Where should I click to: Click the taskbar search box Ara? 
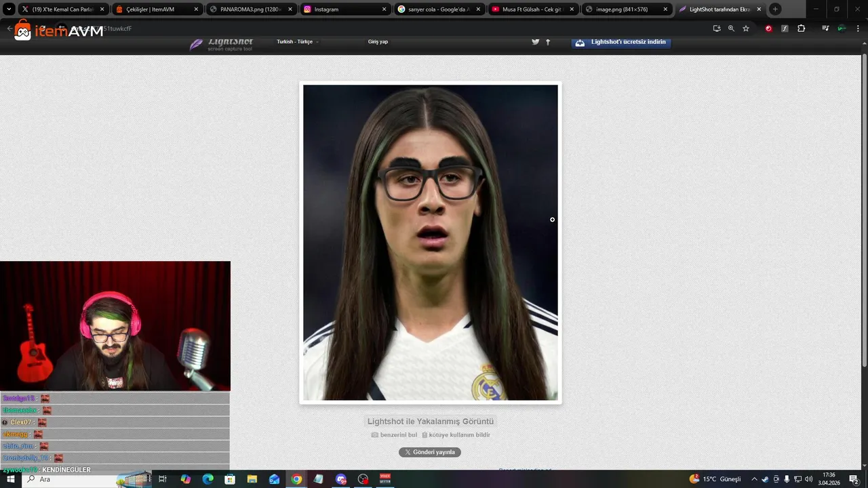87,479
